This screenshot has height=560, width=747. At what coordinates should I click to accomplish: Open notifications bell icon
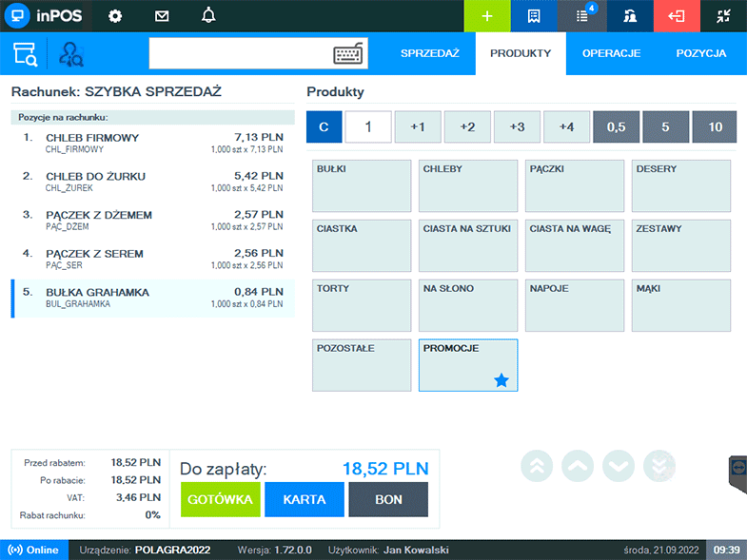[208, 16]
